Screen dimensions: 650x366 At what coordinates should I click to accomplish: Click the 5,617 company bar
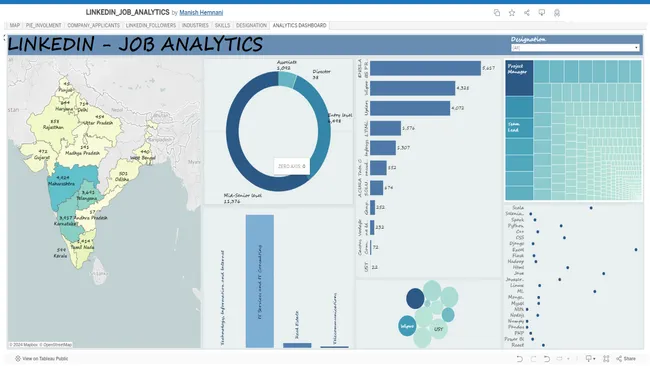(425, 68)
